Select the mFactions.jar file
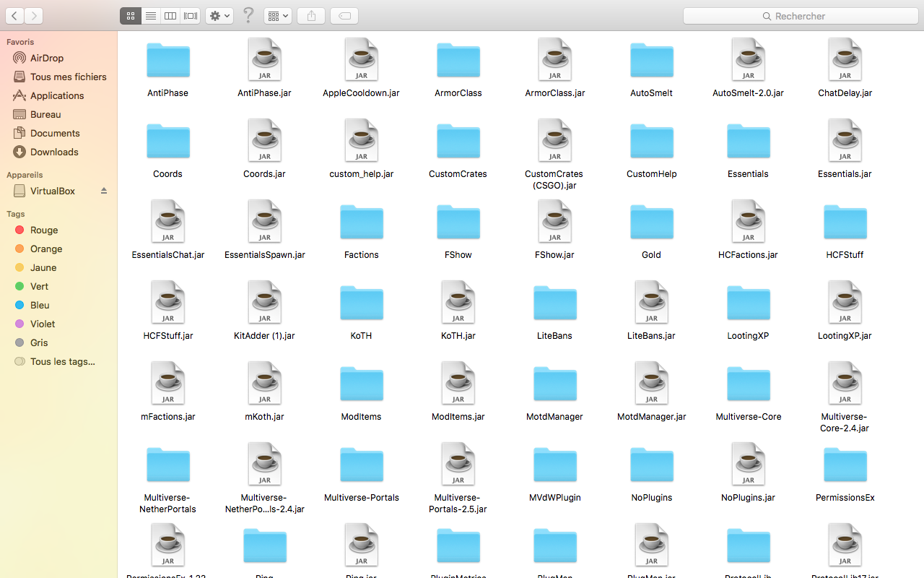The width and height of the screenshot is (924, 578). click(168, 384)
